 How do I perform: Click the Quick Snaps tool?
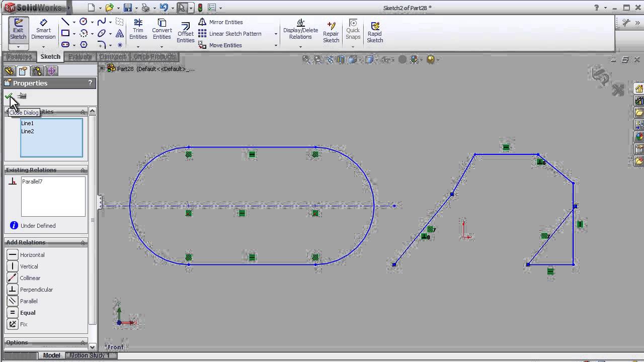click(353, 29)
